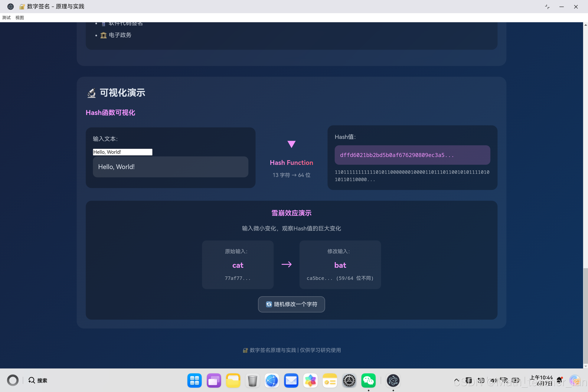Click the app icon in the title bar

11,6
